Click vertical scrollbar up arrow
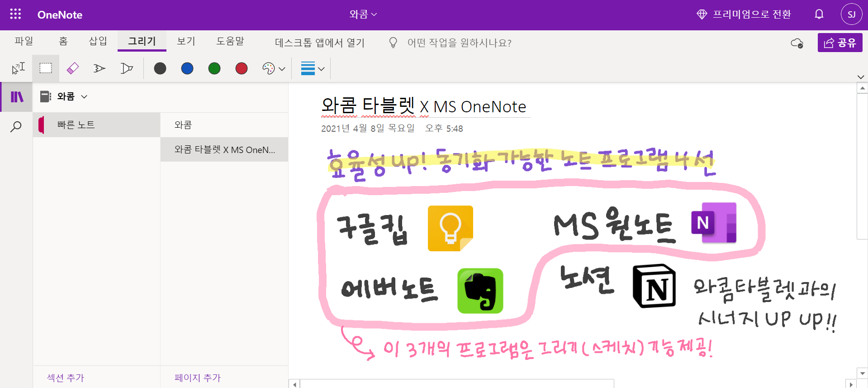 (x=862, y=88)
